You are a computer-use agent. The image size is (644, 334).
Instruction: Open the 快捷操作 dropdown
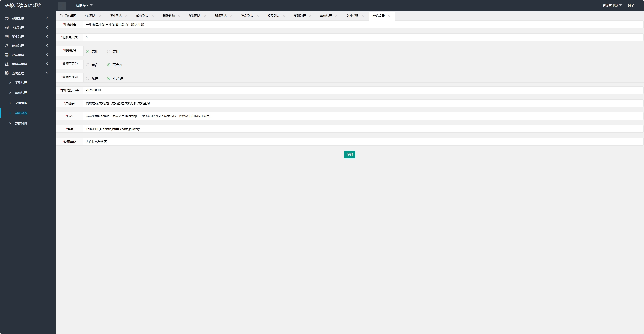click(84, 5)
